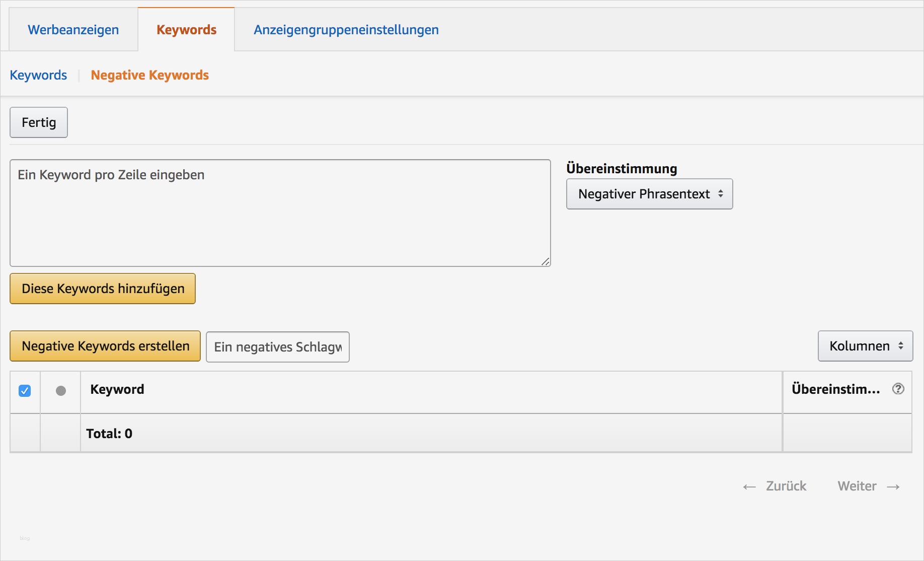The image size is (924, 561).
Task: Click Negative Keywords erstellen button
Action: [x=105, y=346]
